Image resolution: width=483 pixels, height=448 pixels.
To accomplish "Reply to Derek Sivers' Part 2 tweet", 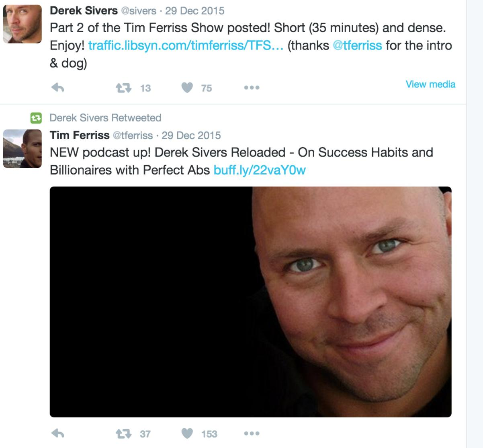I will 58,88.
